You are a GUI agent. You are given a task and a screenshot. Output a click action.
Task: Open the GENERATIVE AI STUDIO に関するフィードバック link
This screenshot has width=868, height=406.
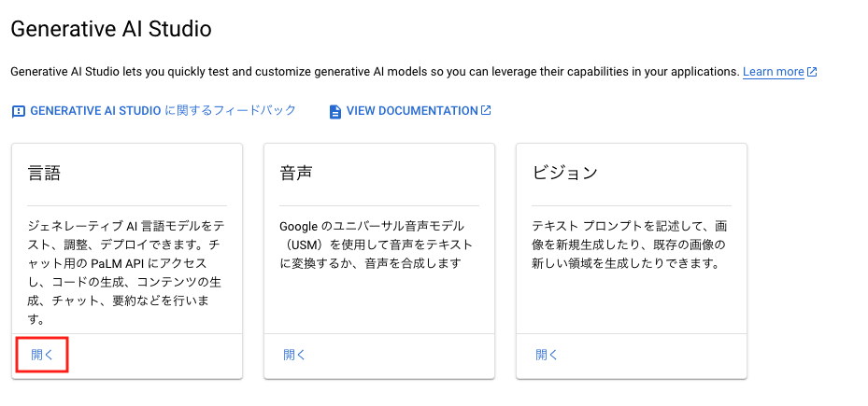coord(163,111)
